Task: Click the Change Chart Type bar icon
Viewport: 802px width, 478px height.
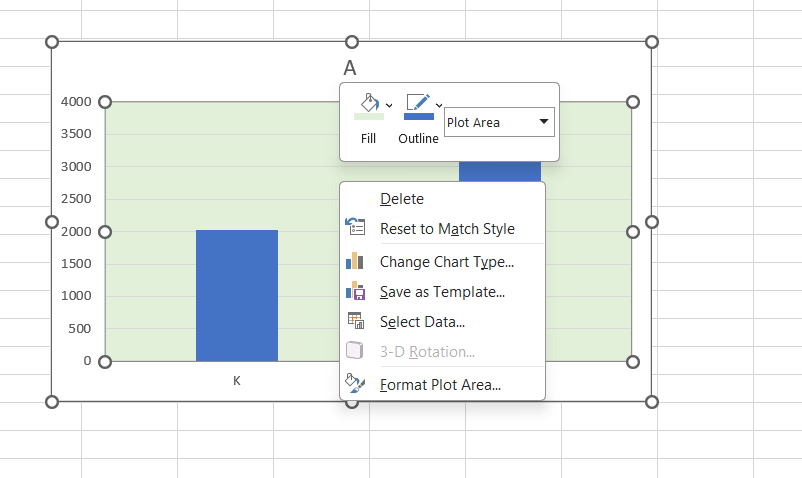Action: 354,261
